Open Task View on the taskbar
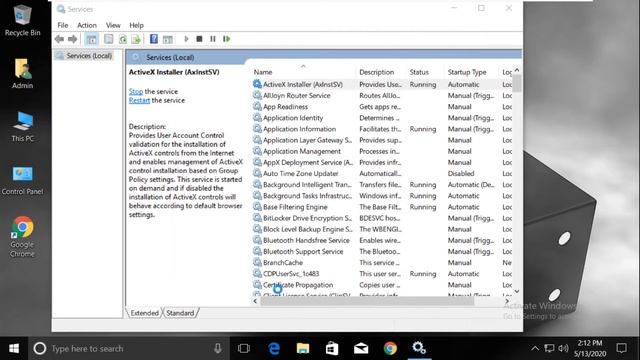Image resolution: width=640 pixels, height=360 pixels. tap(244, 348)
